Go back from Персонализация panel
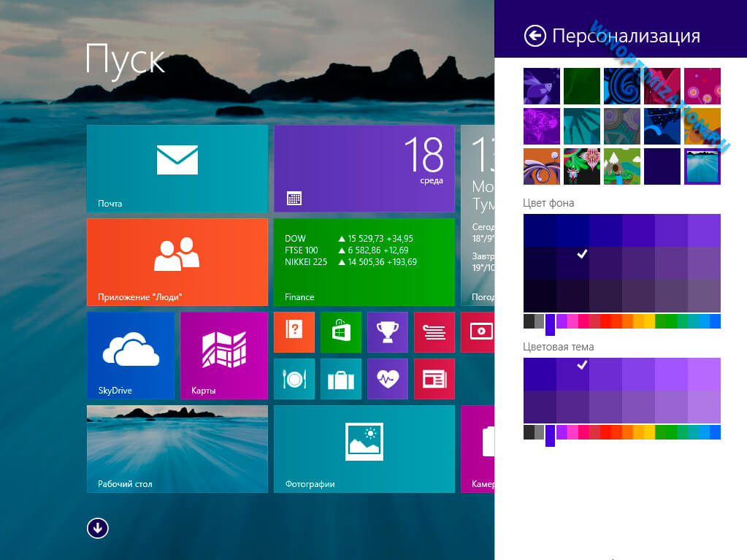This screenshot has height=560, width=747. point(535,36)
